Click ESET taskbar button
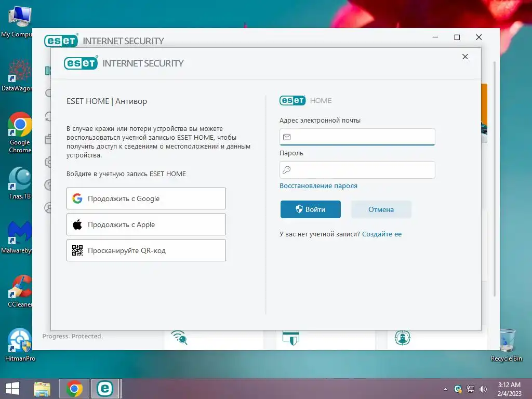The height and width of the screenshot is (399, 532). pos(105,389)
